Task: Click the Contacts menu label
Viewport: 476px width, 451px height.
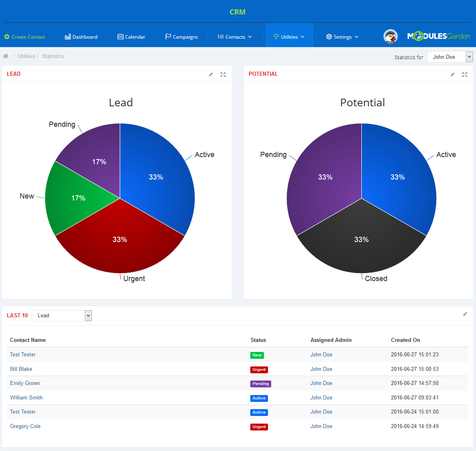Action: coord(235,37)
